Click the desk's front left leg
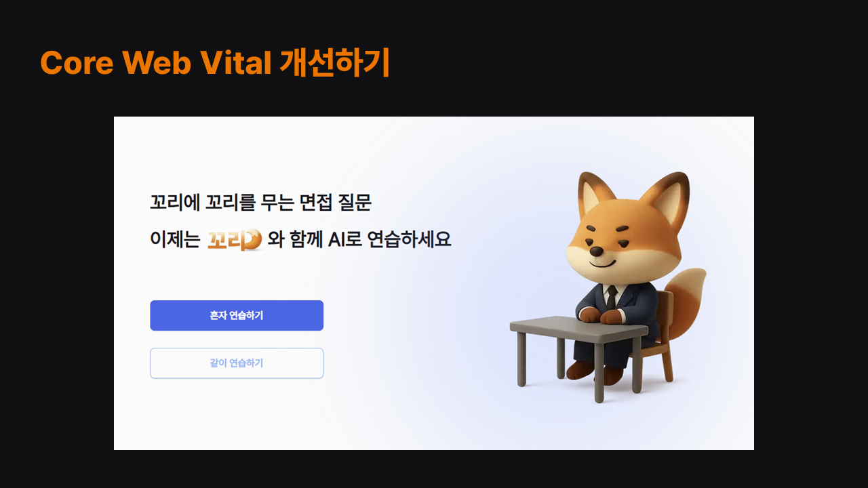This screenshot has height=488, width=868. (521, 359)
